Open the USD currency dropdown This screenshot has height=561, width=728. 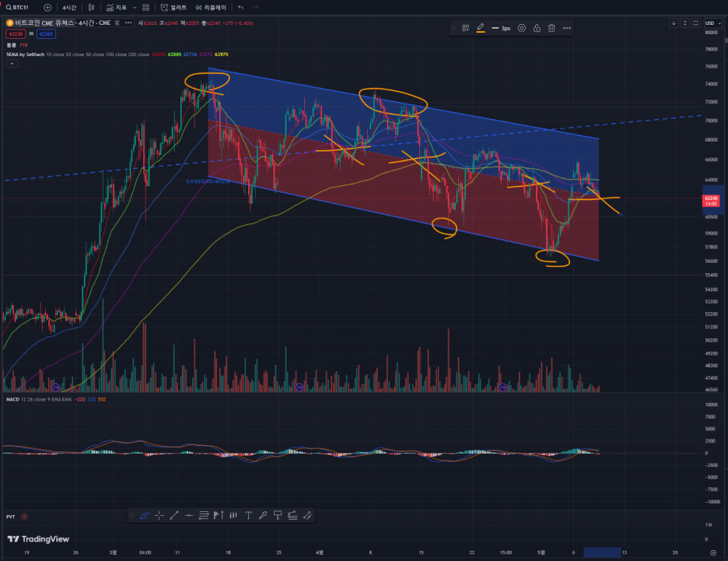[x=713, y=23]
